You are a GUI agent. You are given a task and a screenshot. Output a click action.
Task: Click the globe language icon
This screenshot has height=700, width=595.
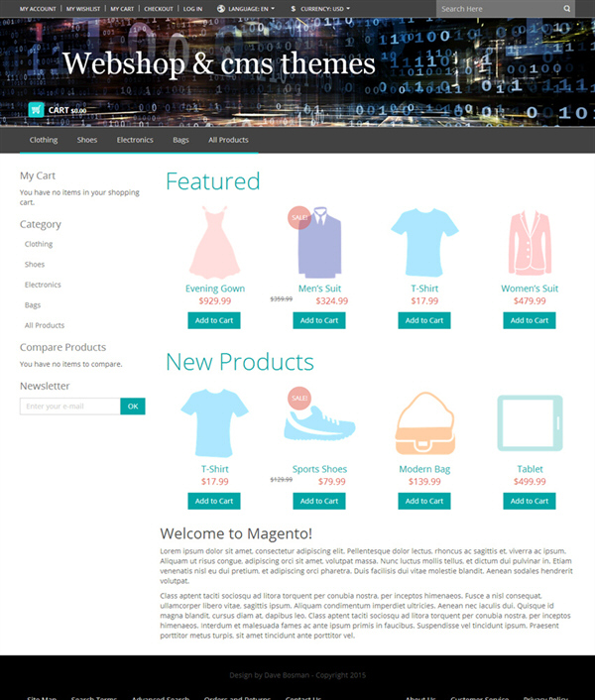coord(220,9)
